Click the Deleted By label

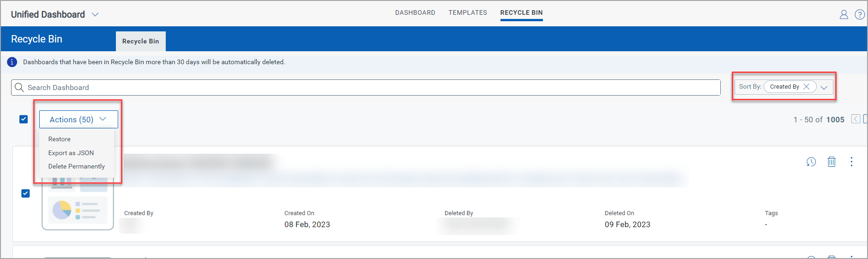pos(459,213)
